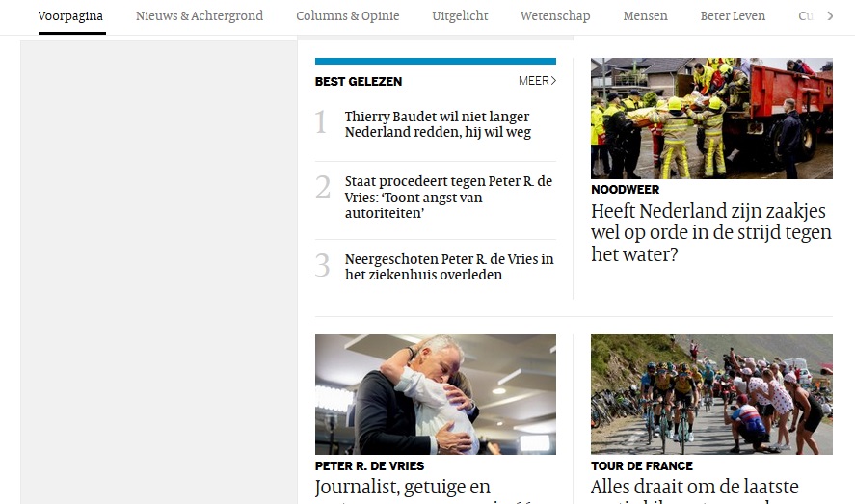Click the BEST GELEZEN heading
855x504 pixels.
[359, 82]
